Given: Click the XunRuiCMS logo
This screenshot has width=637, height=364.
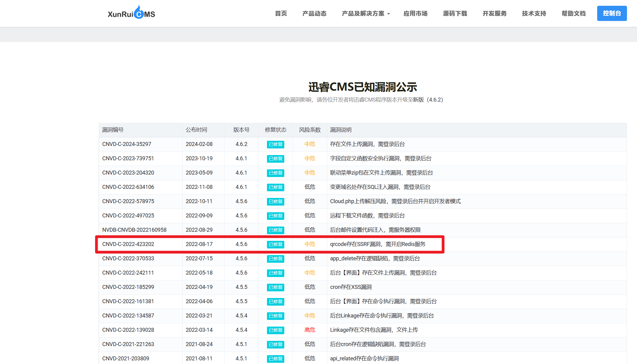Looking at the screenshot, I should [131, 13].
